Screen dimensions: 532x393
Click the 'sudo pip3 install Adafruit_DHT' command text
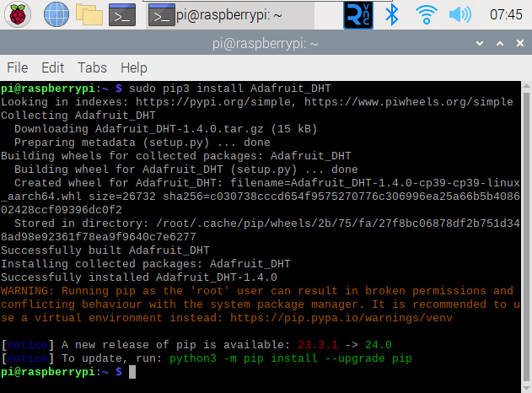[x=229, y=89]
